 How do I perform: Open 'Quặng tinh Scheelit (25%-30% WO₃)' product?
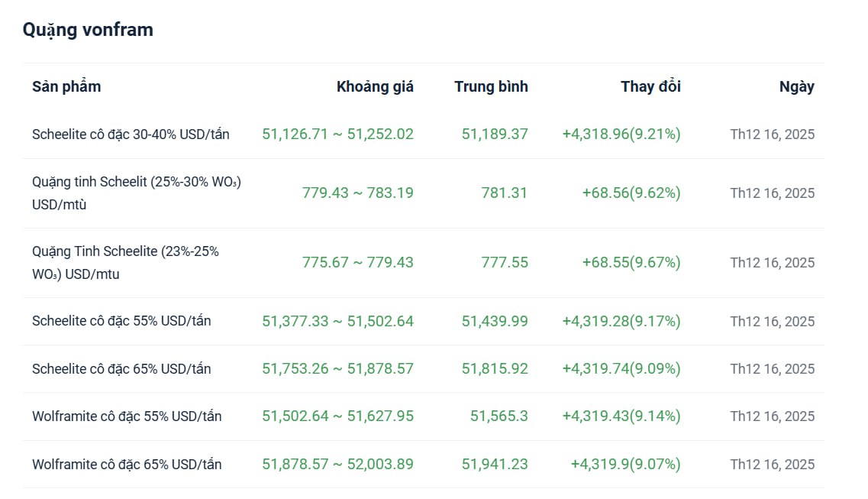(x=137, y=182)
